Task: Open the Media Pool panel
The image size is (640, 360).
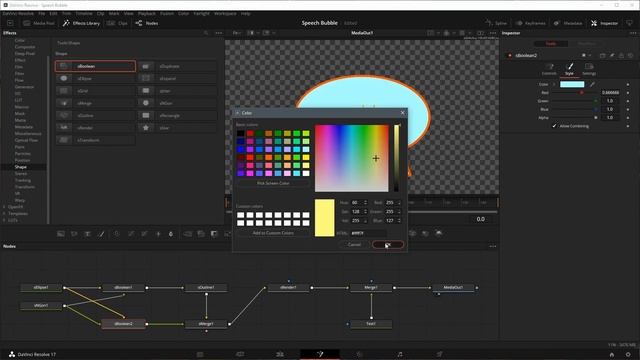Action: pyautogui.click(x=39, y=23)
